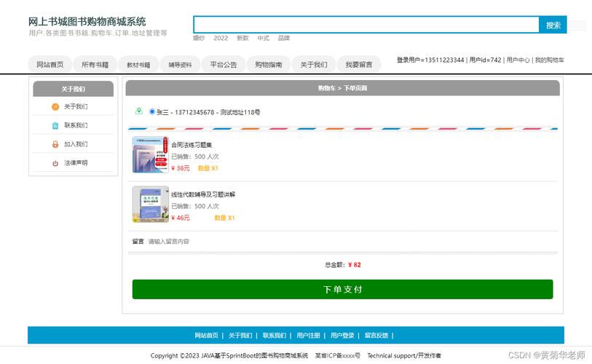
Task: Click the 2022 search keyword
Action: pyautogui.click(x=221, y=38)
